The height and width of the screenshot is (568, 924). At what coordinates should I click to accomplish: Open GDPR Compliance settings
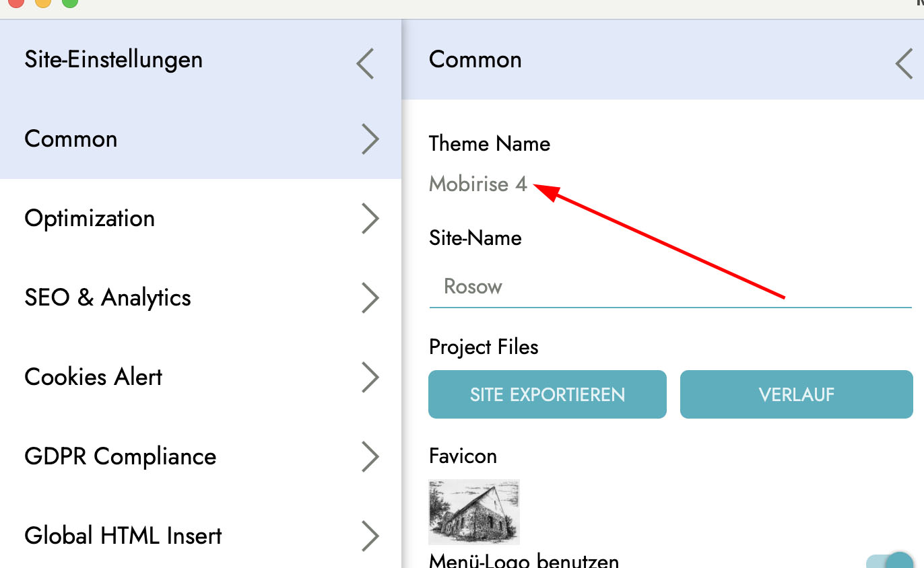tap(120, 457)
